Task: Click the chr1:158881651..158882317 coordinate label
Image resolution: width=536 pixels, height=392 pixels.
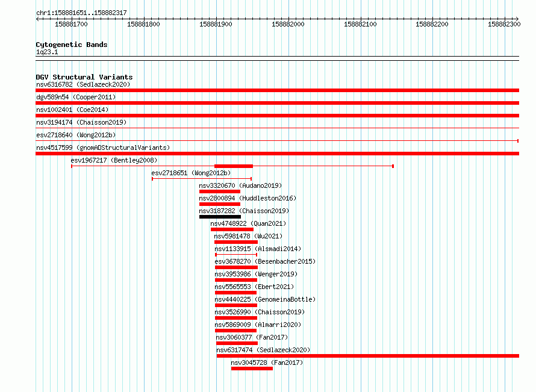Action: [x=81, y=13]
